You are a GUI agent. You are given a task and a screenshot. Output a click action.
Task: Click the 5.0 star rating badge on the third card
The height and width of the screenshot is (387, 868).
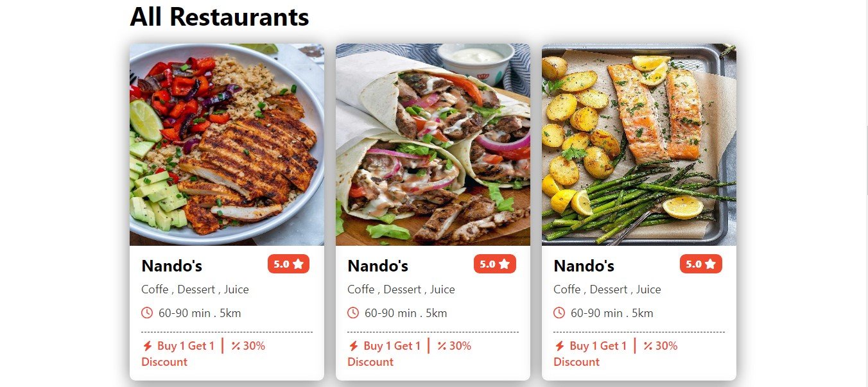701,264
